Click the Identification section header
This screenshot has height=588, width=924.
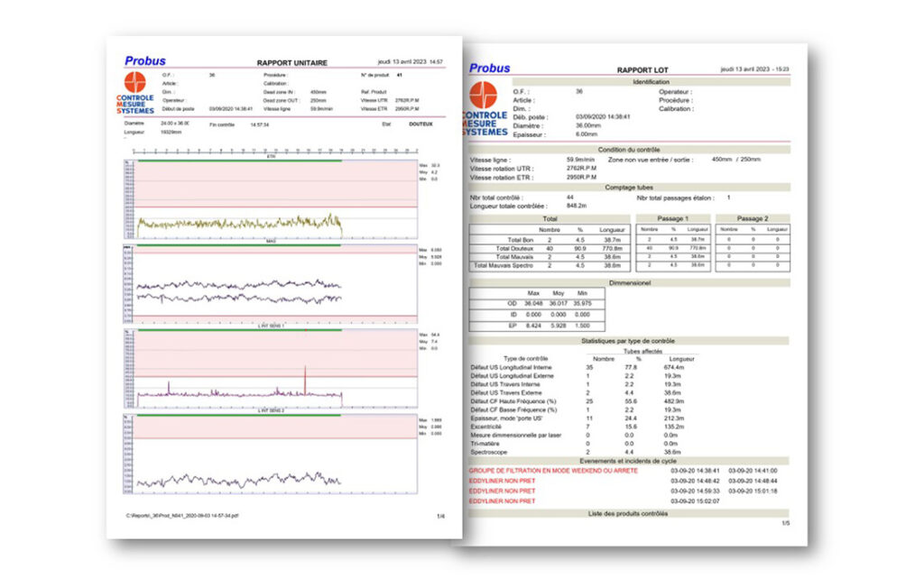click(630, 82)
